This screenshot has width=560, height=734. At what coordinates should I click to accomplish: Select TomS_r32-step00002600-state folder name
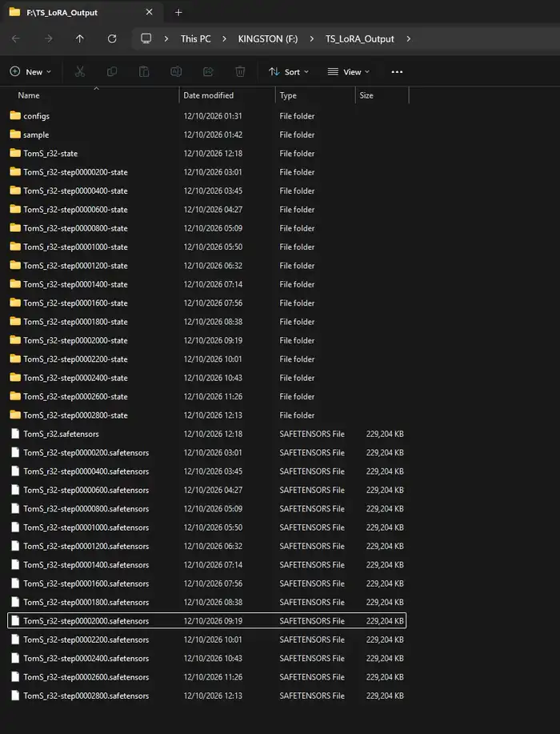pyautogui.click(x=75, y=396)
